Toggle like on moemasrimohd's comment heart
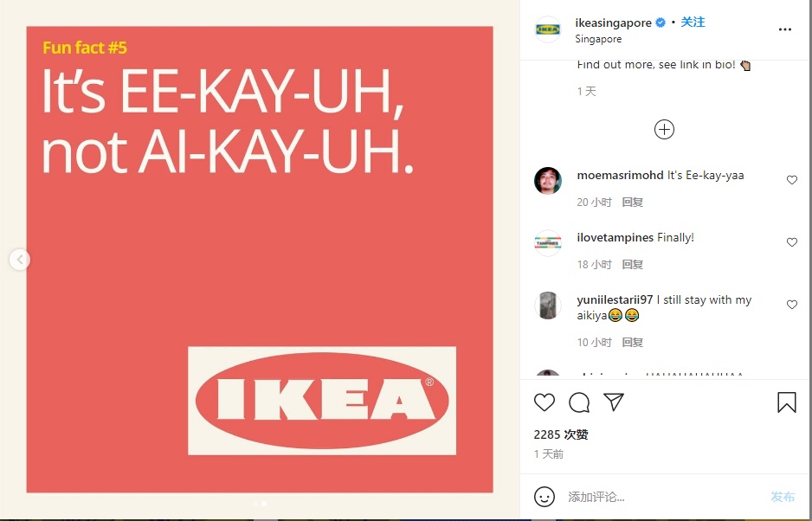The width and height of the screenshot is (812, 521). point(792,180)
